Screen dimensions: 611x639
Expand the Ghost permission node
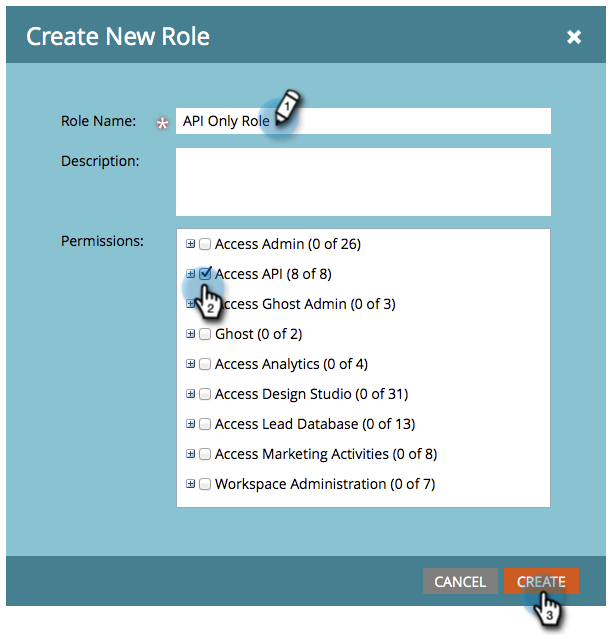(190, 334)
